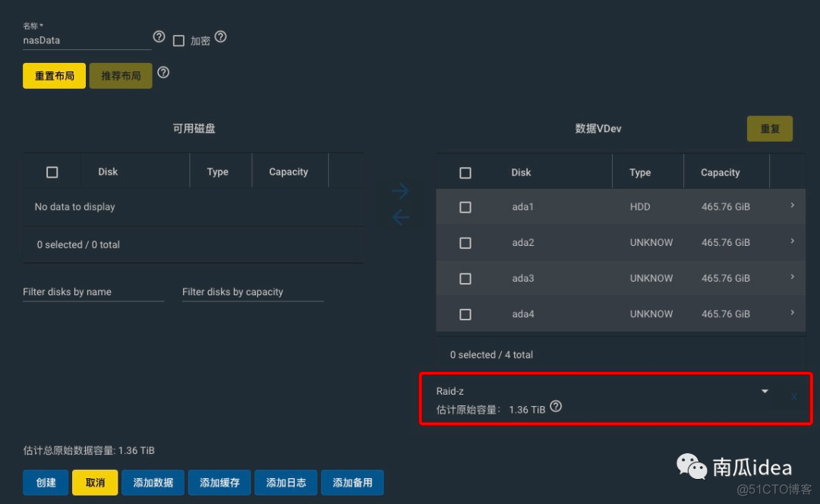The width and height of the screenshot is (820, 504).
Task: Click the HDD type cell for ada1
Action: click(640, 207)
